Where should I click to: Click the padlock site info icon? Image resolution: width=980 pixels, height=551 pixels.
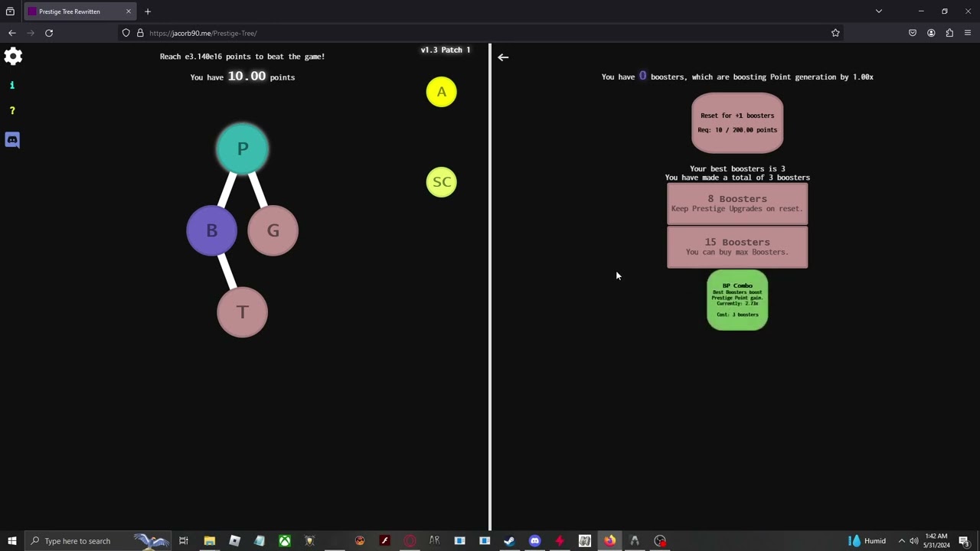click(140, 33)
